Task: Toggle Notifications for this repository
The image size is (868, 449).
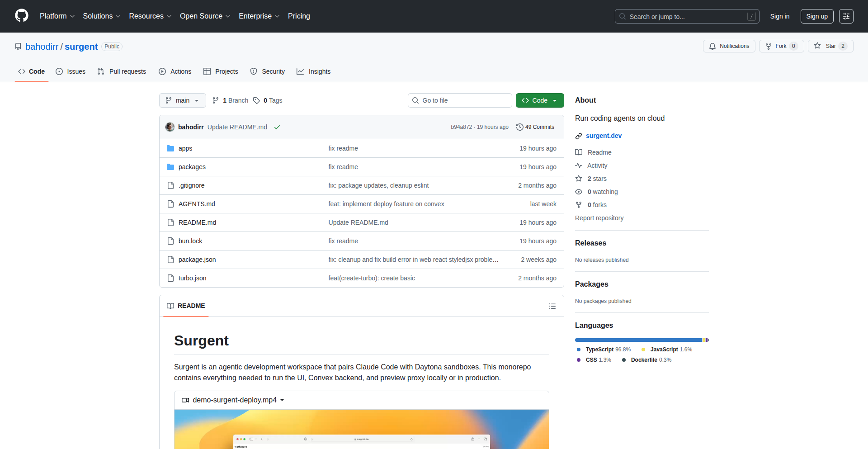Action: pyautogui.click(x=729, y=46)
